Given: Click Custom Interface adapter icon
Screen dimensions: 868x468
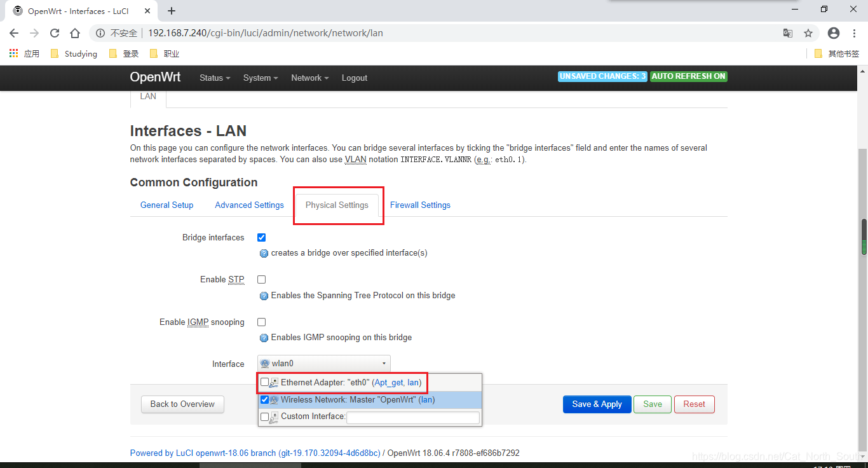Looking at the screenshot, I should click(274, 417).
